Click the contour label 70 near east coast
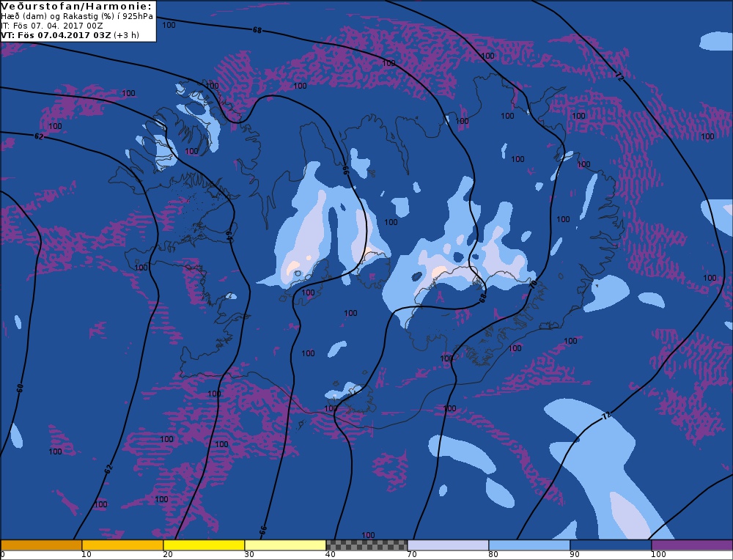Viewport: 733px width, 560px height. pos(534,284)
